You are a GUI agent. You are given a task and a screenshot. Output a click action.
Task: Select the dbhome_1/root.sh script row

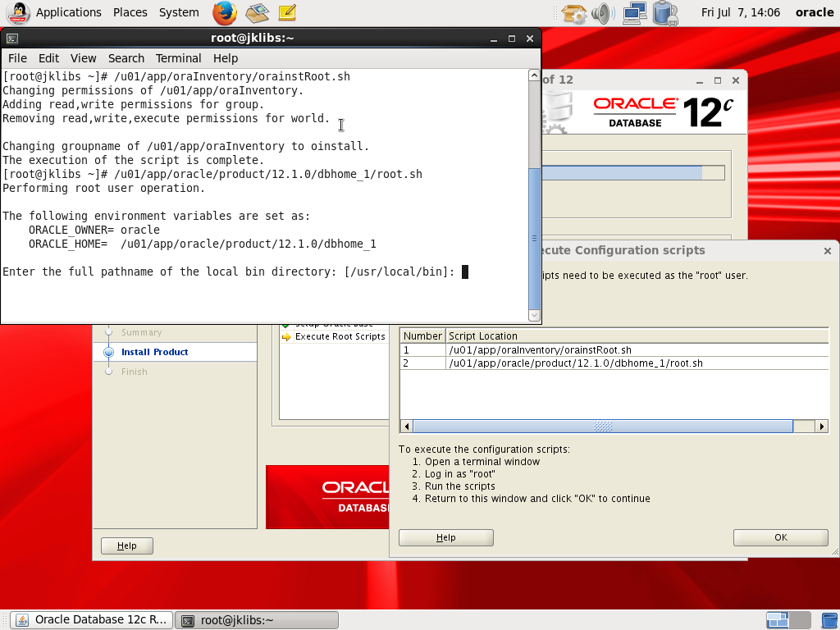pos(614,363)
